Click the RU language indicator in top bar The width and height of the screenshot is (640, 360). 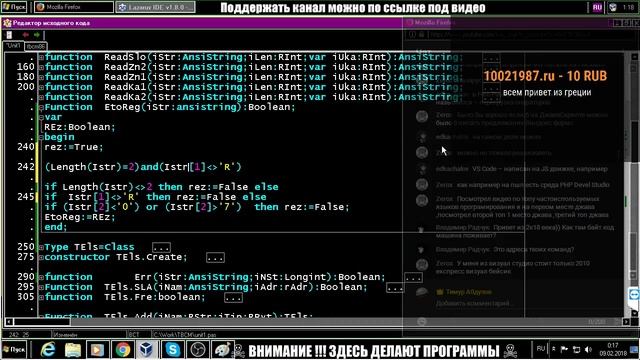click(597, 7)
